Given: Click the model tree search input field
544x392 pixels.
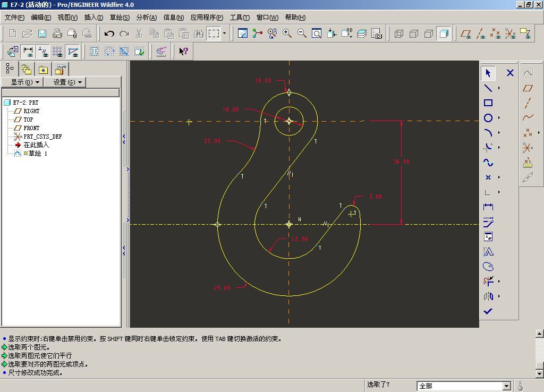Looking at the screenshot, I should point(61,92).
